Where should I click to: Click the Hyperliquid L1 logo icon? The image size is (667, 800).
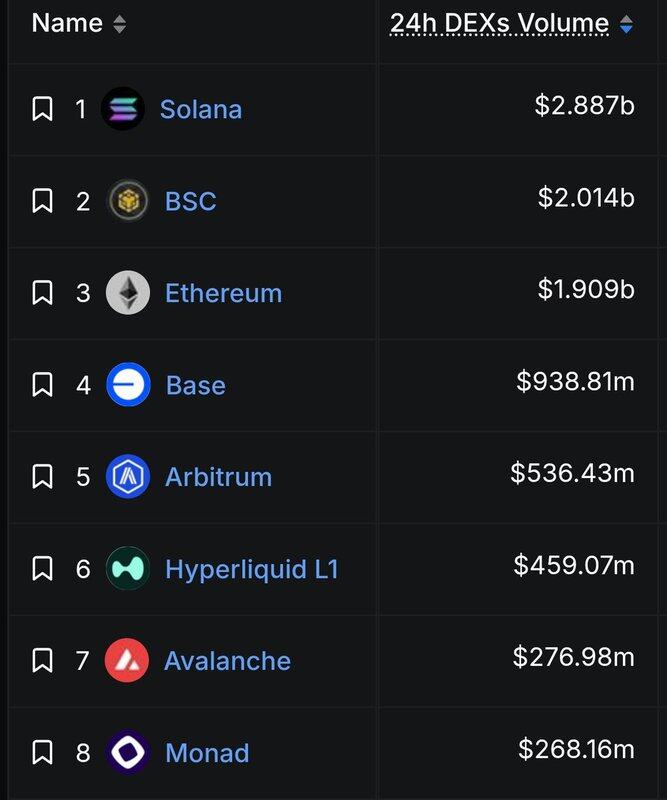[128, 569]
